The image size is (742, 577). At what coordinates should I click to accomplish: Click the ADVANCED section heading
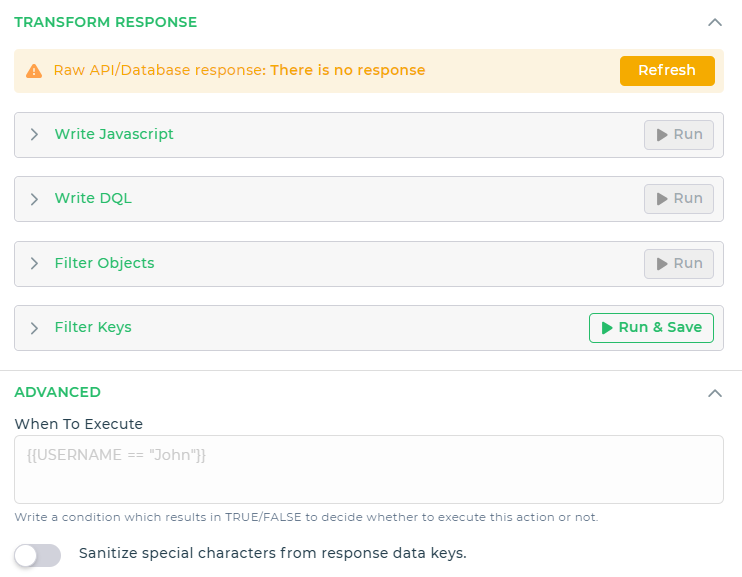point(57,393)
